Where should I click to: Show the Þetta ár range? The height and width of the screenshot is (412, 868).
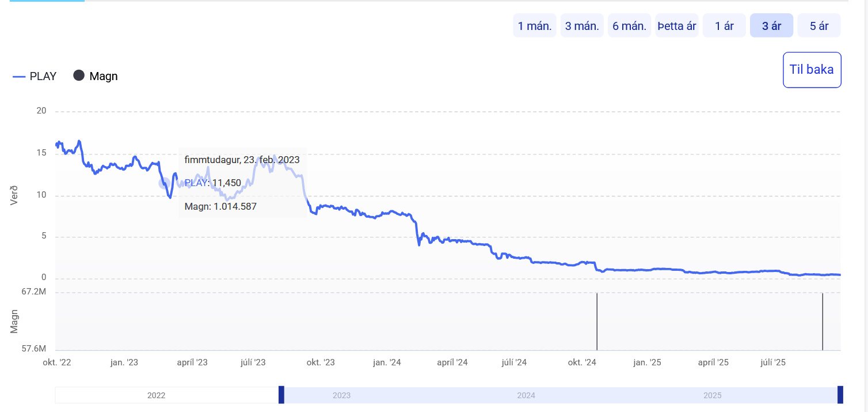677,26
